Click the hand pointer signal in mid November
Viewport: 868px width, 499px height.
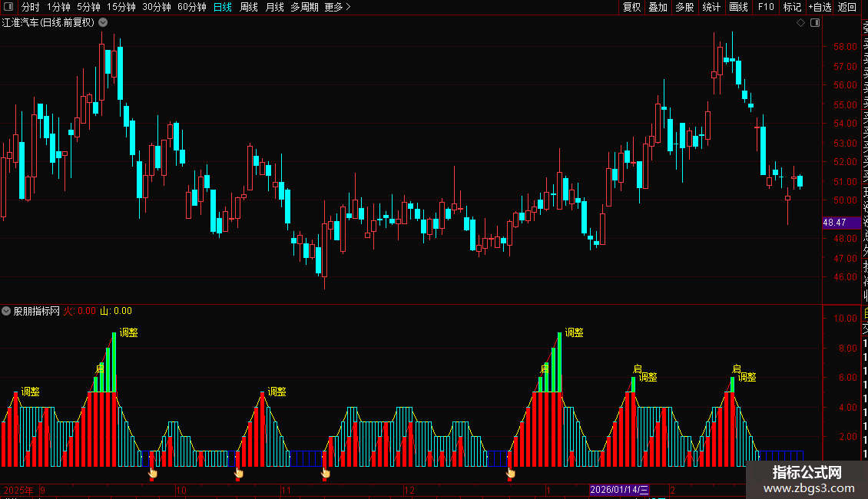pyautogui.click(x=326, y=473)
